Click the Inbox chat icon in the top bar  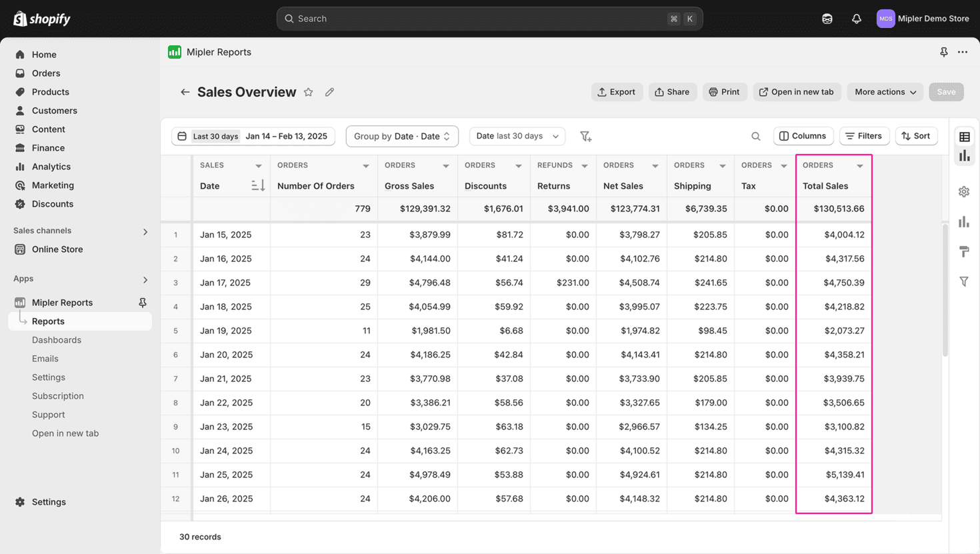tap(827, 19)
